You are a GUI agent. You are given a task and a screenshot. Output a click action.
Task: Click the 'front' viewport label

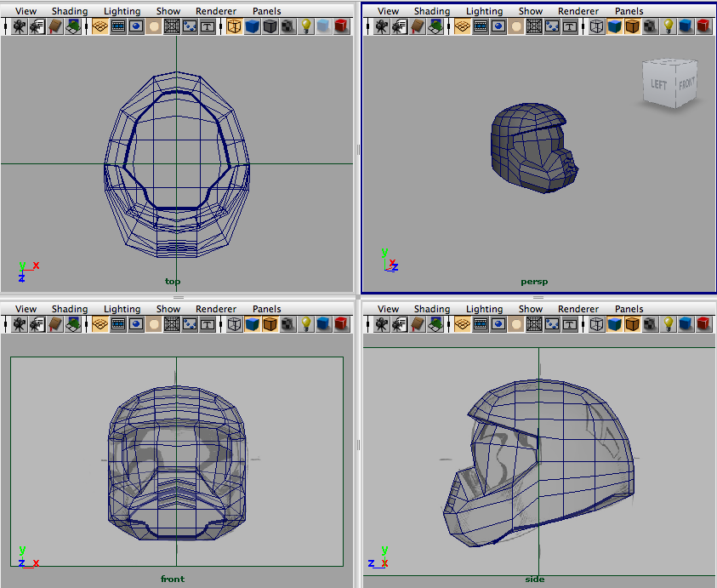pyautogui.click(x=173, y=579)
